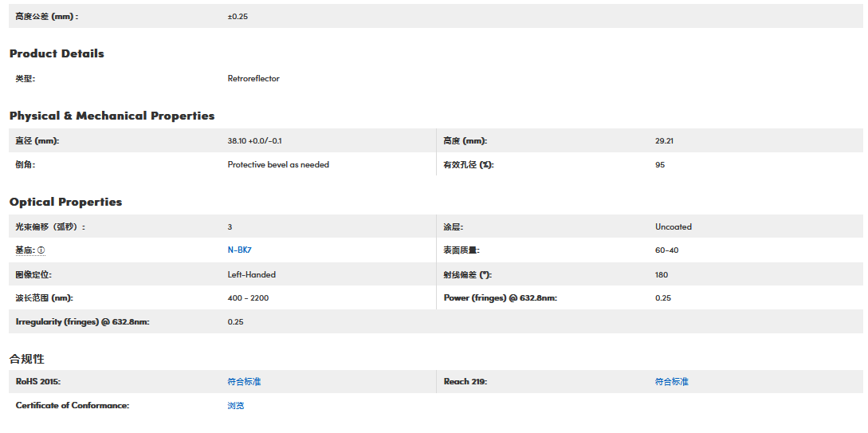Click the surface quality value 60-40

coord(667,250)
